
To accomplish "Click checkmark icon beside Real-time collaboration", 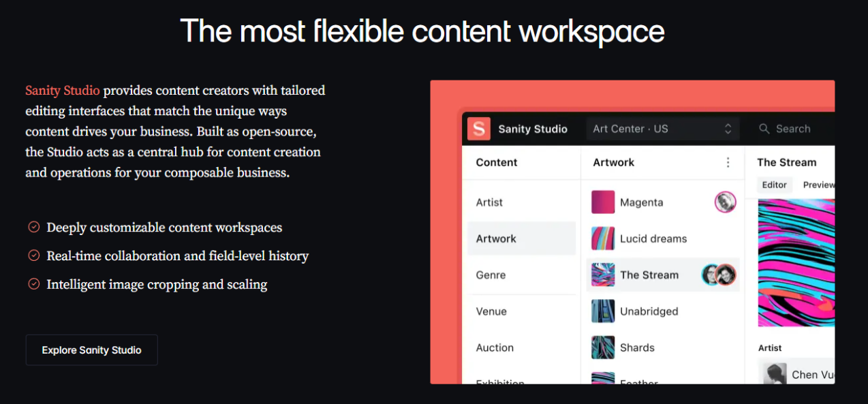I will coord(33,255).
